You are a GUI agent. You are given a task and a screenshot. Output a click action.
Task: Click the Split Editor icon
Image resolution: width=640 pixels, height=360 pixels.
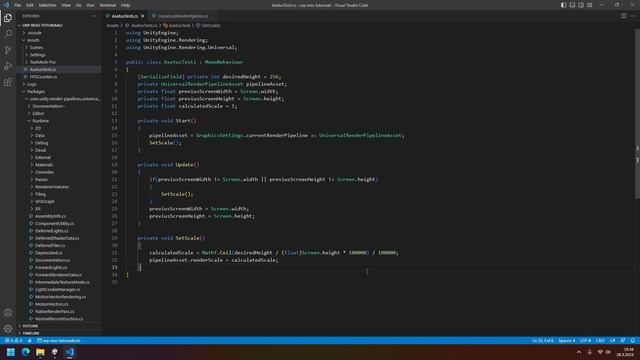(624, 16)
